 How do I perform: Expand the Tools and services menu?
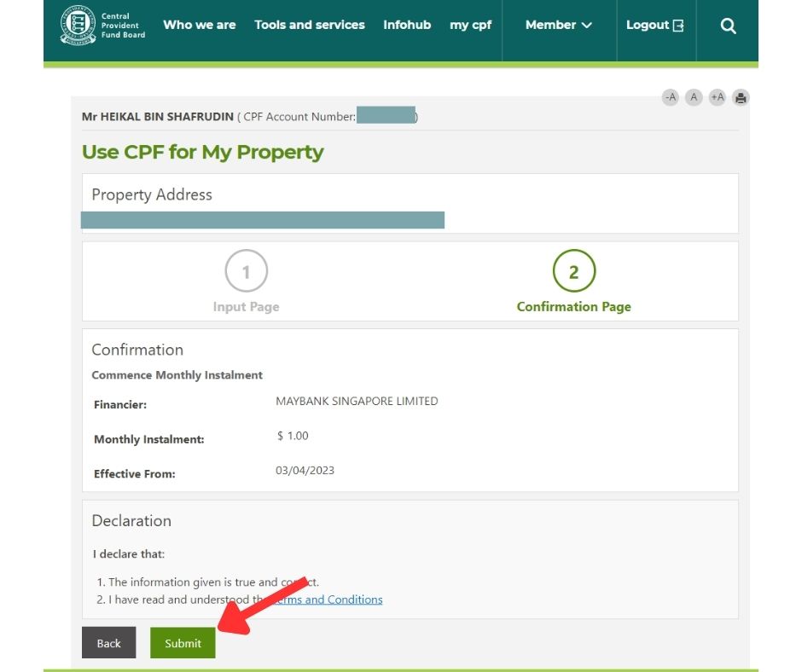(309, 25)
